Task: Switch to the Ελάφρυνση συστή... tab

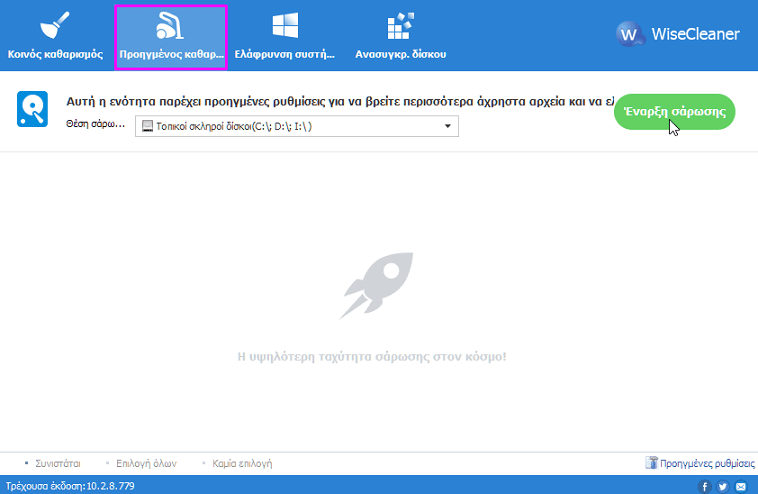Action: pos(285,36)
